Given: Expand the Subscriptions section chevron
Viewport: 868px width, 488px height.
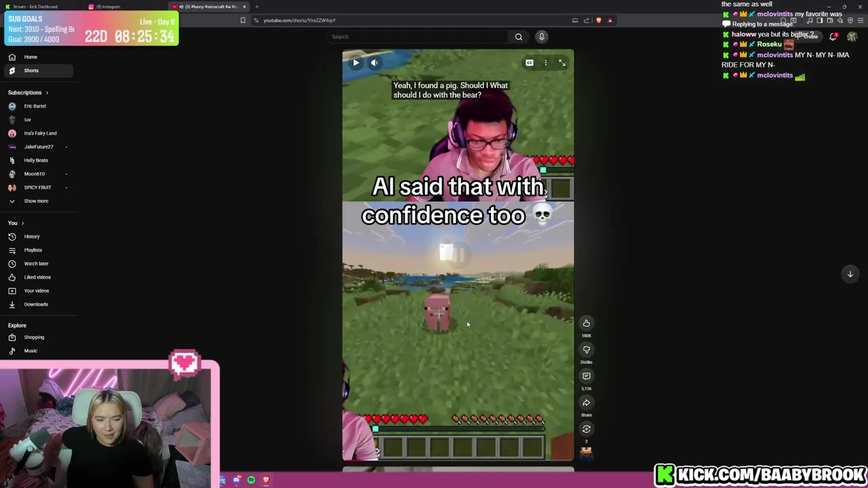Looking at the screenshot, I should click(x=47, y=92).
